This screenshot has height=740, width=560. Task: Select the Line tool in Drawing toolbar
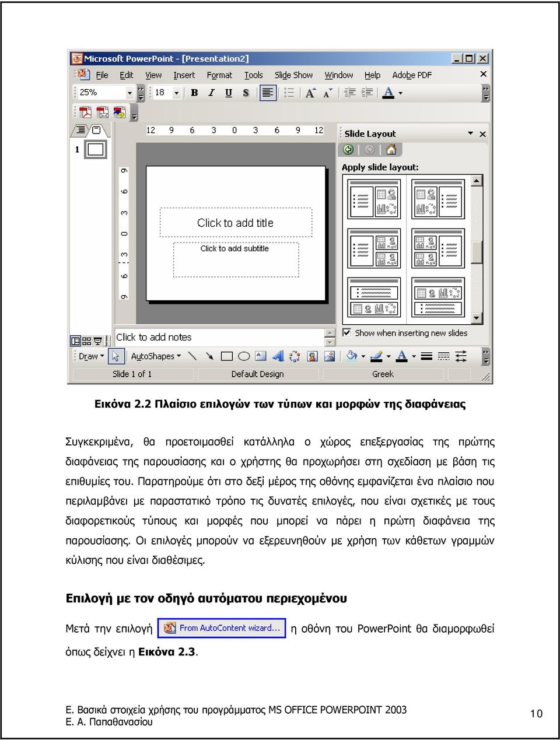coord(192,356)
